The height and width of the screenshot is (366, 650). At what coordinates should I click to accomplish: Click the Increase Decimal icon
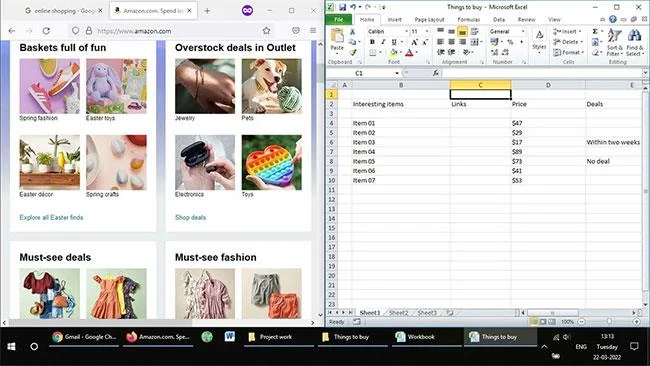494,52
